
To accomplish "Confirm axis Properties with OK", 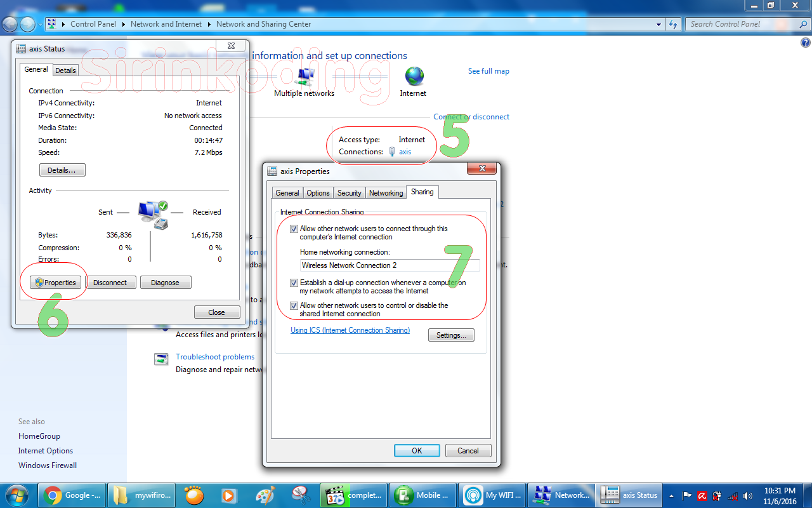I will (417, 450).
